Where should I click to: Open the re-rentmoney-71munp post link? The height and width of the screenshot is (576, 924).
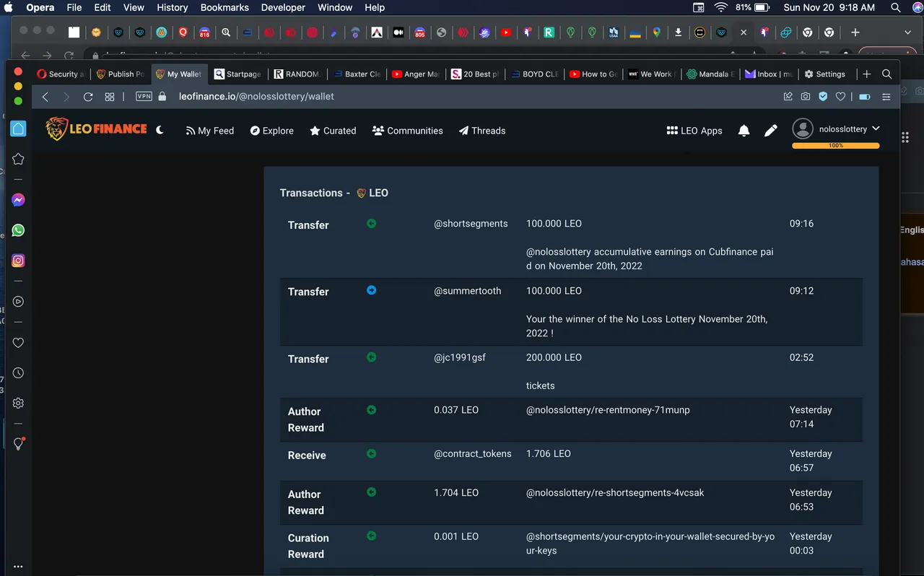tap(608, 410)
